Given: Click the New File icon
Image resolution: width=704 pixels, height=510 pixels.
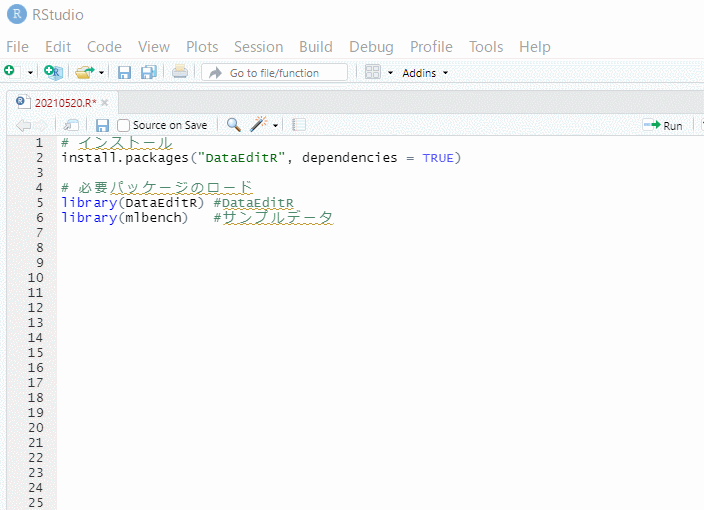Looking at the screenshot, I should (x=9, y=72).
